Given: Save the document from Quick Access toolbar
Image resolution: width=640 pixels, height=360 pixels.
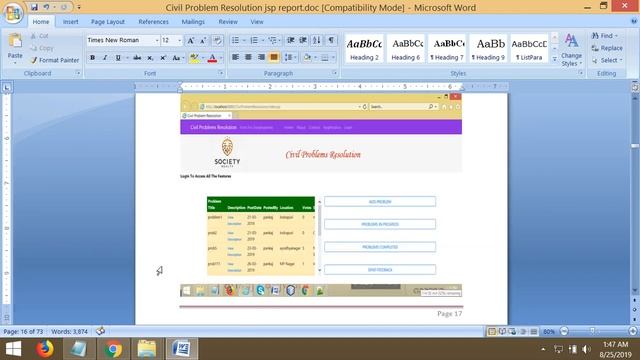Looking at the screenshot, I should [34, 7].
